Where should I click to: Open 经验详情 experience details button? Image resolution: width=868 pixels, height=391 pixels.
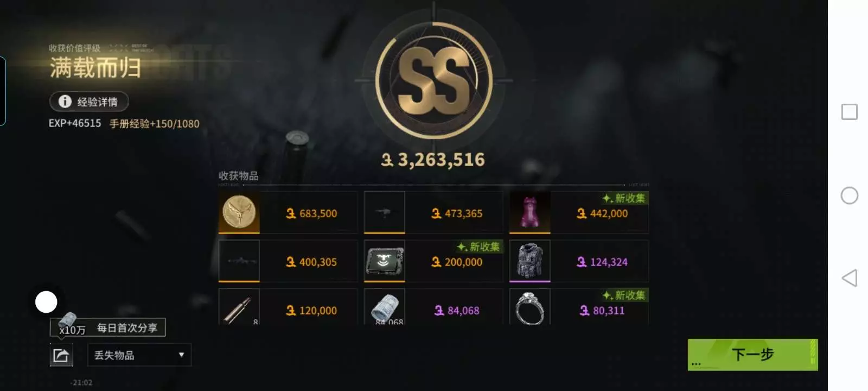[89, 102]
